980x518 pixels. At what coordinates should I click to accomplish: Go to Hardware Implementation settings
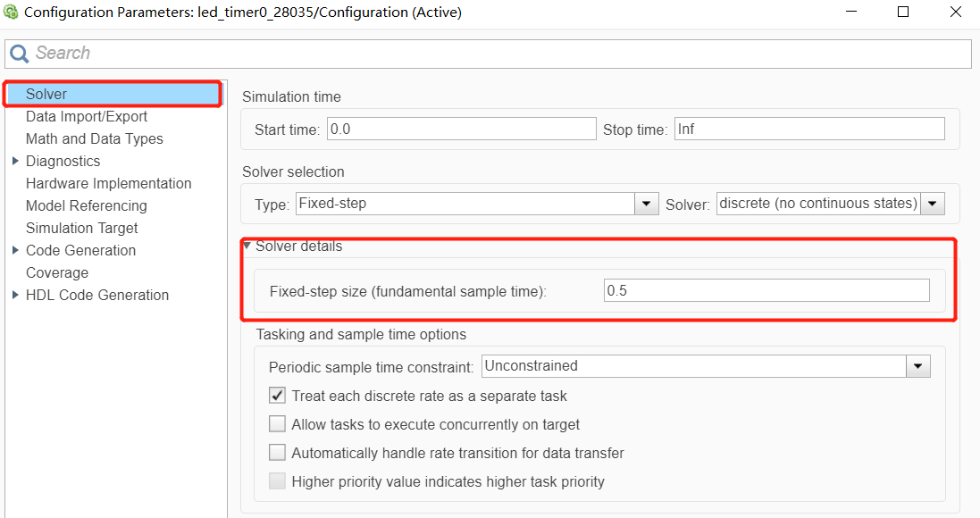click(108, 183)
